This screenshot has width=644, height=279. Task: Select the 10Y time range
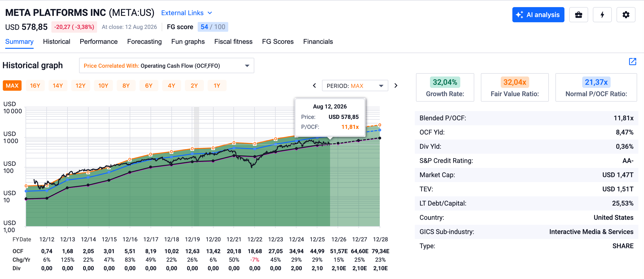103,86
